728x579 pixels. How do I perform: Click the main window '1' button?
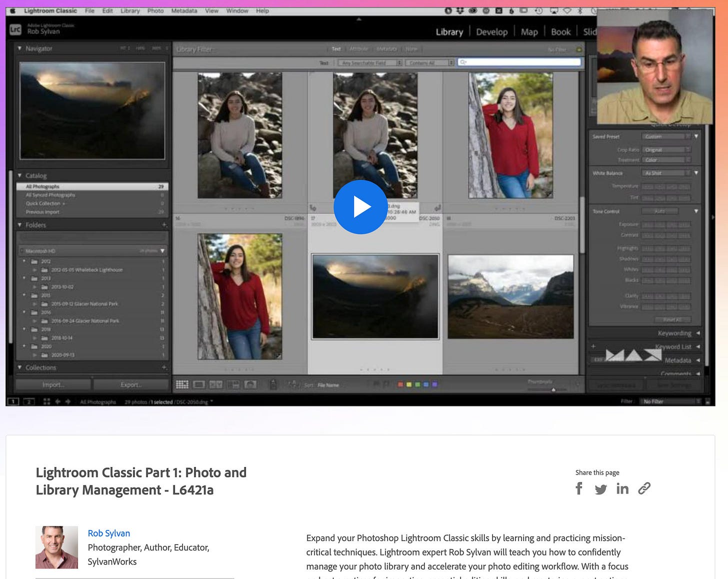click(x=13, y=401)
